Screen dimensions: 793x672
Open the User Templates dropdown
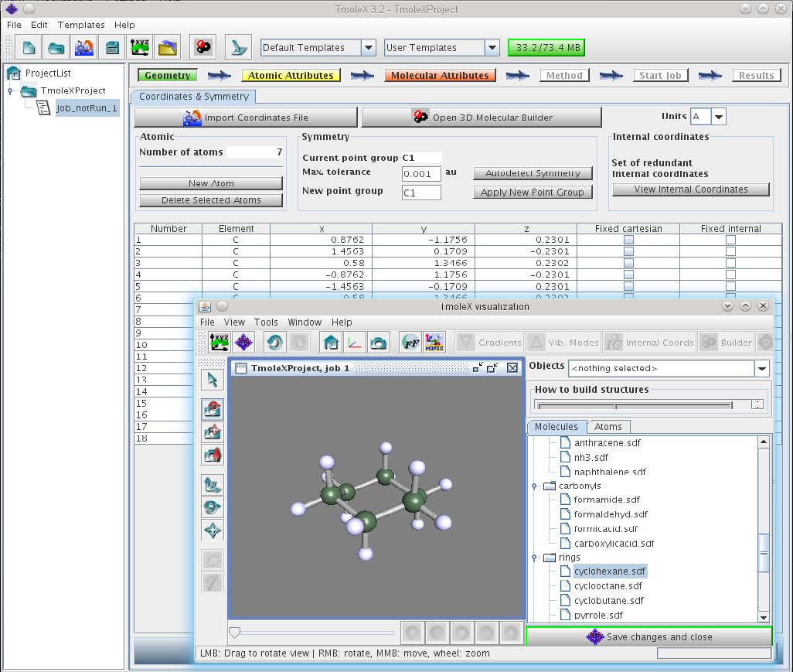492,48
